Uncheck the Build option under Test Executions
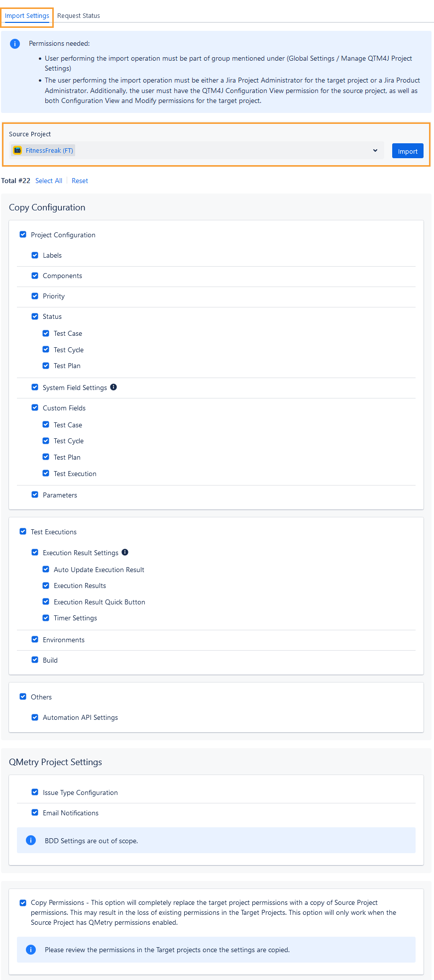This screenshot has height=980, width=434. [35, 660]
